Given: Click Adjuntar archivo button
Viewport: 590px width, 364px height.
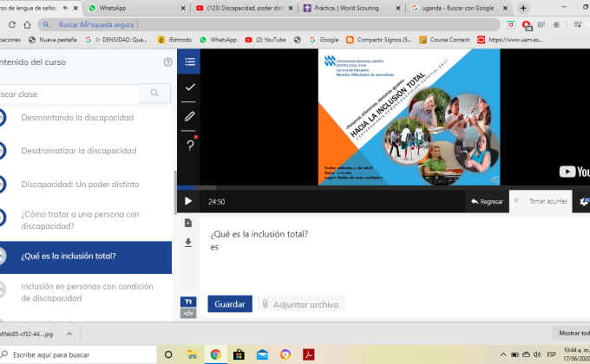Looking at the screenshot, I should [301, 304].
